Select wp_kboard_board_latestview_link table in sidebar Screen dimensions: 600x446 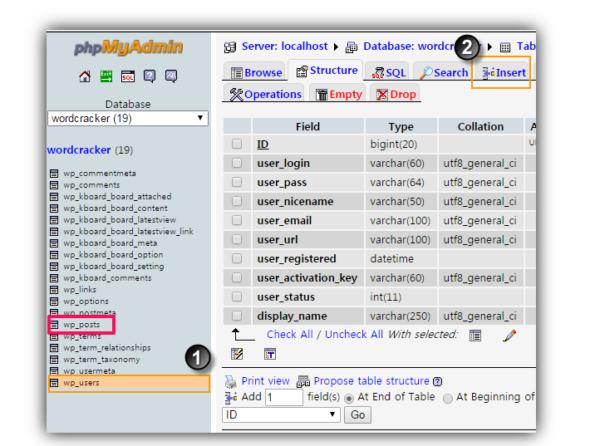128,232
